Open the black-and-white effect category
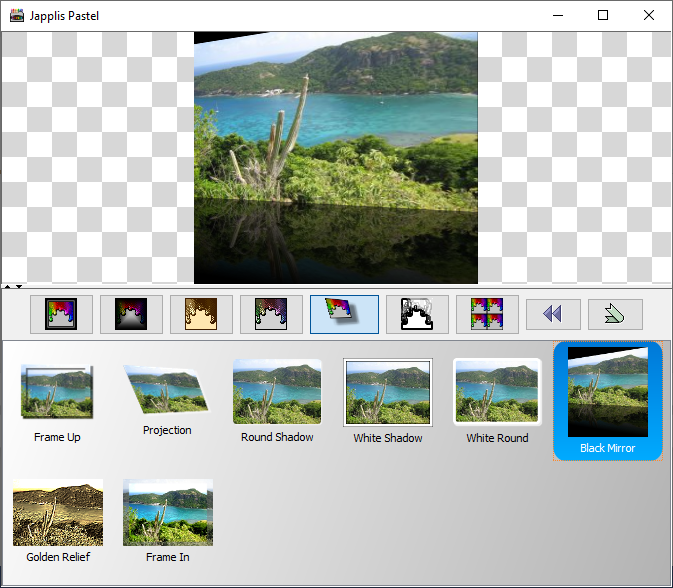Screen dimensions: 673x588 [x=417, y=314]
